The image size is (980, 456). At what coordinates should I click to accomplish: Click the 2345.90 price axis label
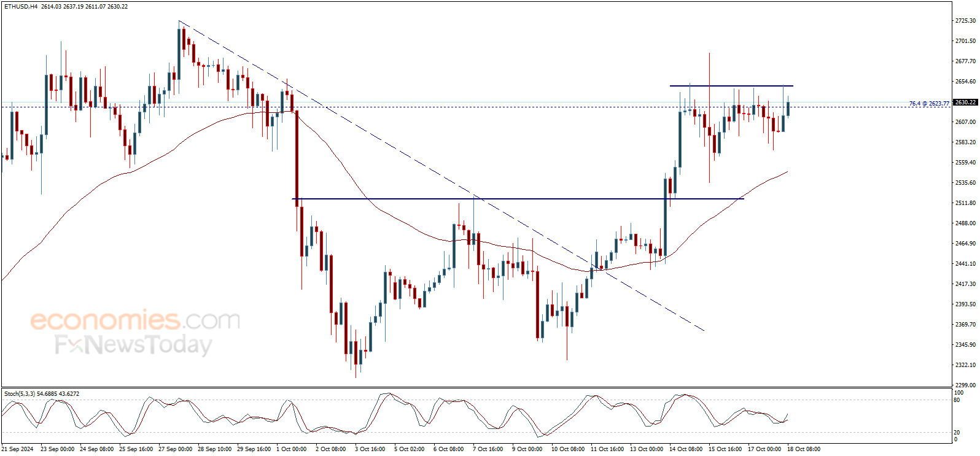965,345
